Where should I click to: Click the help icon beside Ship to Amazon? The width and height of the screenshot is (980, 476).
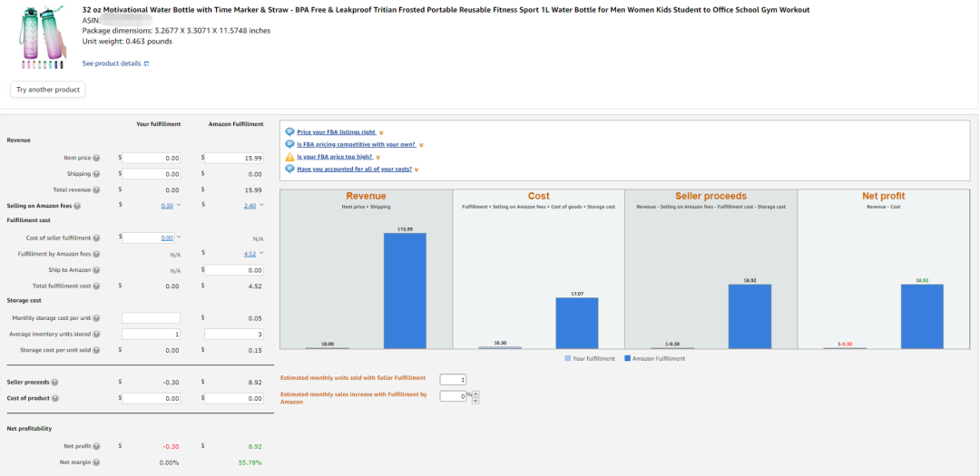point(97,270)
